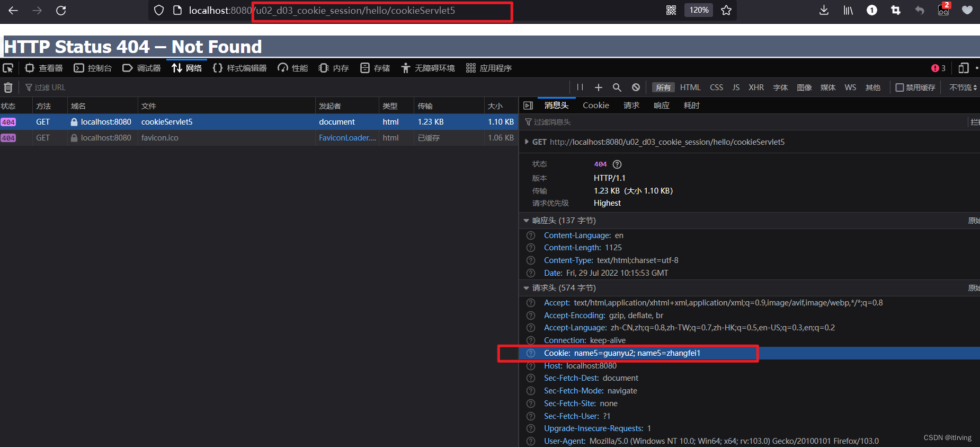This screenshot has height=447, width=980.
Task: Open help icon next to Content-Language header
Action: [531, 235]
